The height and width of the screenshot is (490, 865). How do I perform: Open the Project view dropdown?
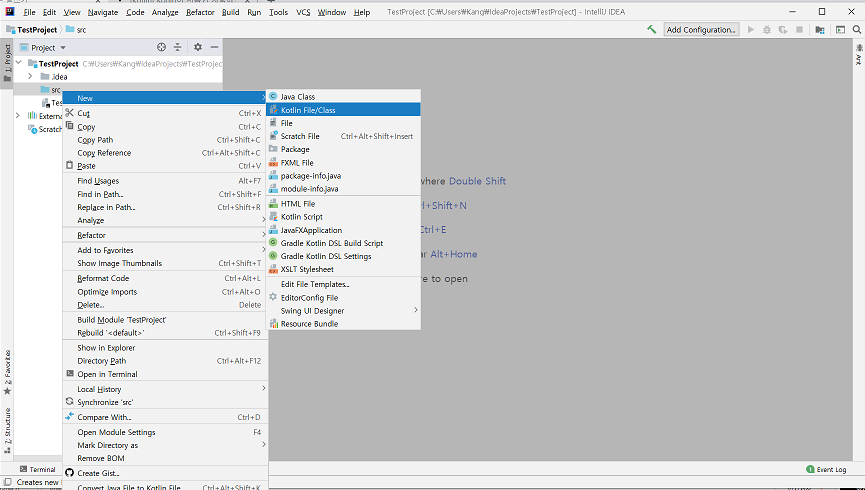point(43,47)
